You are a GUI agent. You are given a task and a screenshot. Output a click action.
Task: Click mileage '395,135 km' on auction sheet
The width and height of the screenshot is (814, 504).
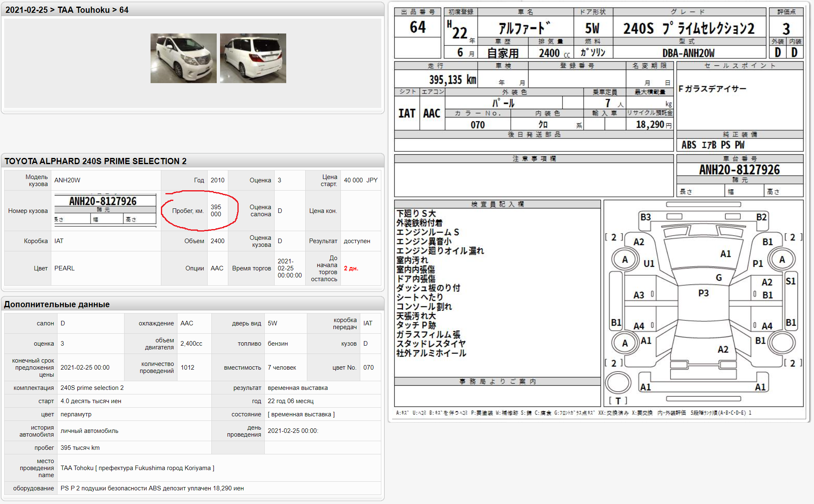tap(452, 79)
